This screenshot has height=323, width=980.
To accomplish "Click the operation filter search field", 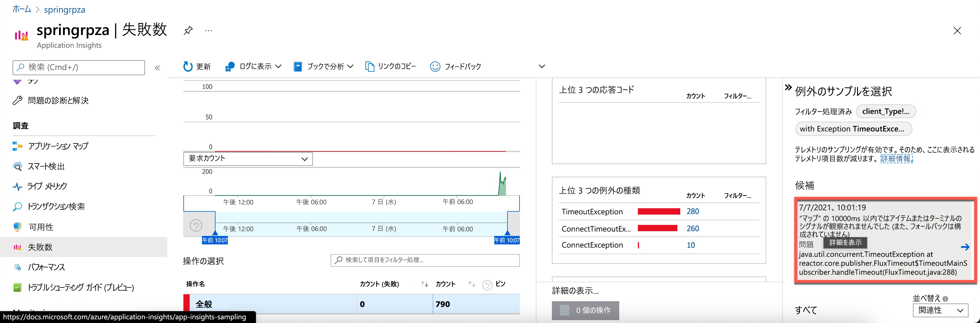I will pos(425,260).
